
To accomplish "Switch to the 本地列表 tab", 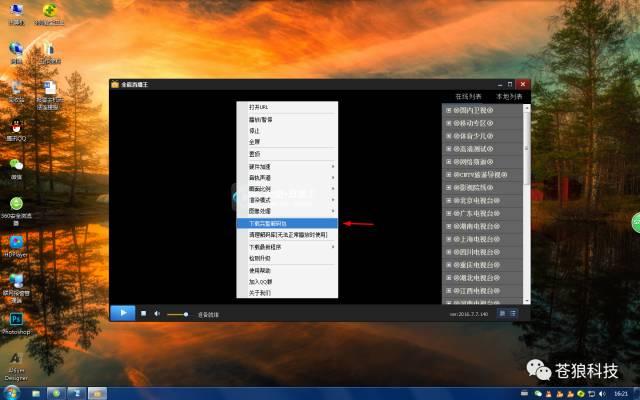I will (x=509, y=97).
